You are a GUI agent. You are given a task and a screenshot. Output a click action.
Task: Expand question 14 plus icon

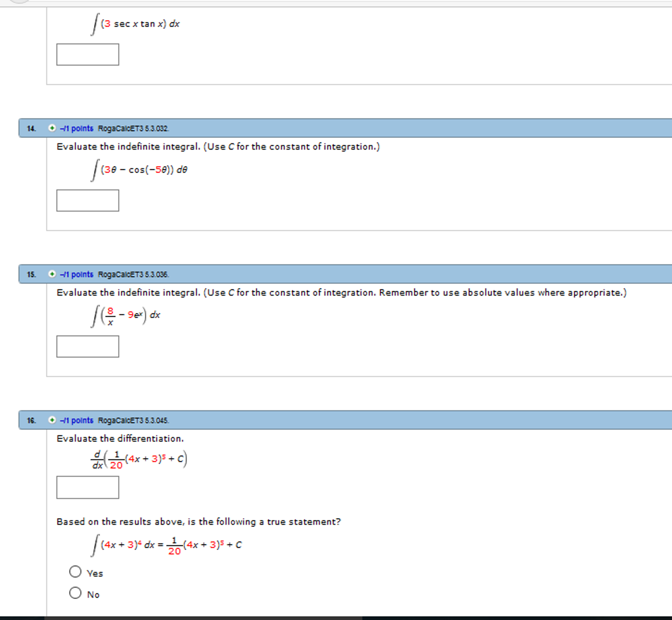click(52, 128)
